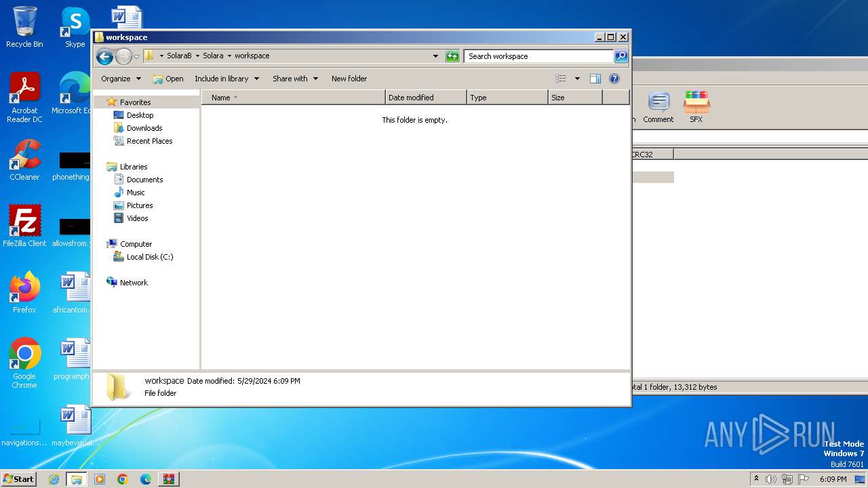Select Favorites in the navigation pane

[x=135, y=102]
